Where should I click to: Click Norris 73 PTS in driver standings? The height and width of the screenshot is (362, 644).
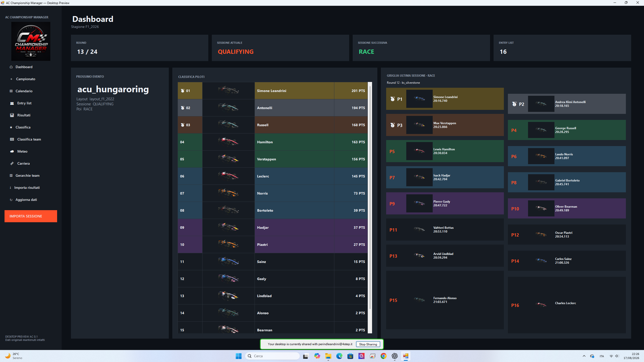tap(272, 193)
